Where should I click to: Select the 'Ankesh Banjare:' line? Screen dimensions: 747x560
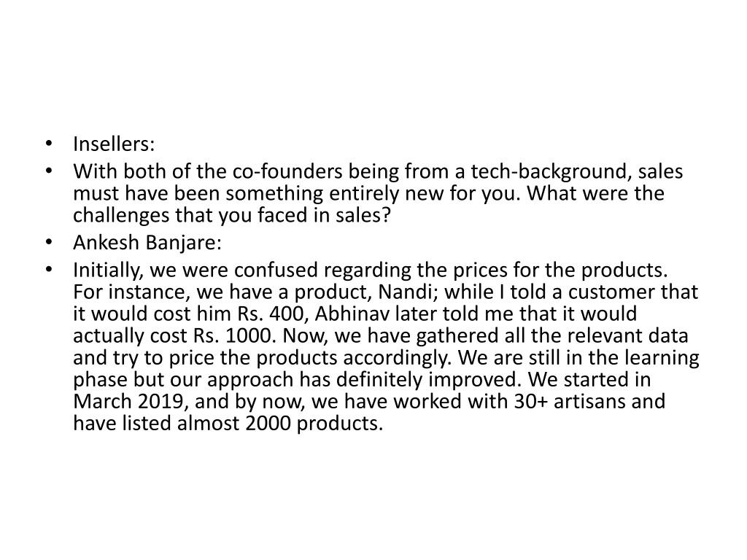[147, 243]
